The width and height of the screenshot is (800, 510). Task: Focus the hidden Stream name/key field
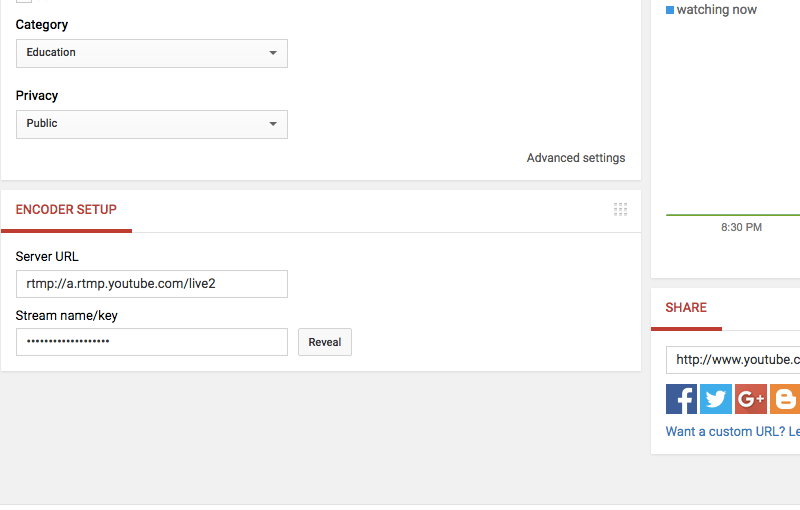151,342
